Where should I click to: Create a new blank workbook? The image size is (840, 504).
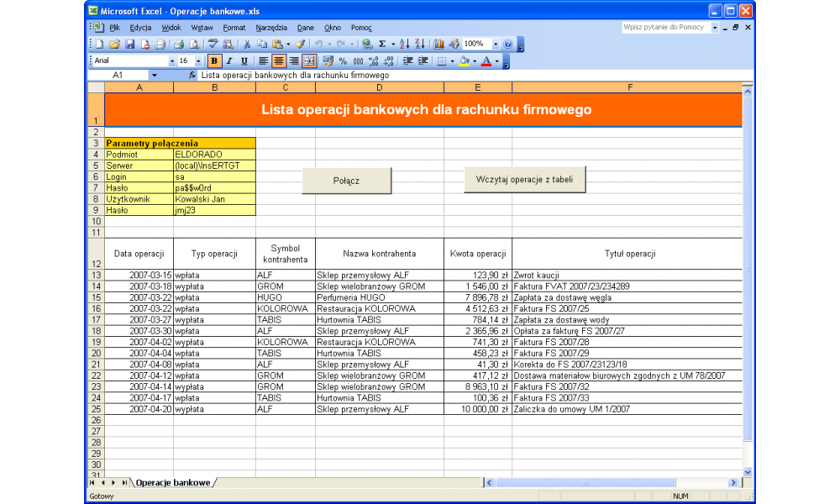pyautogui.click(x=100, y=45)
